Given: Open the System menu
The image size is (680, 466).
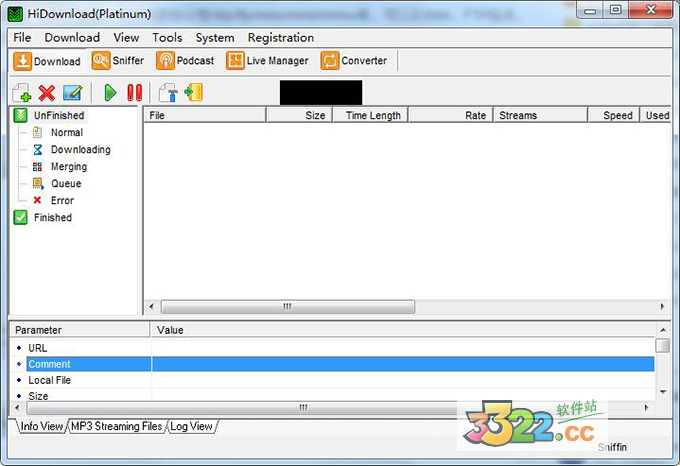Looking at the screenshot, I should (215, 38).
